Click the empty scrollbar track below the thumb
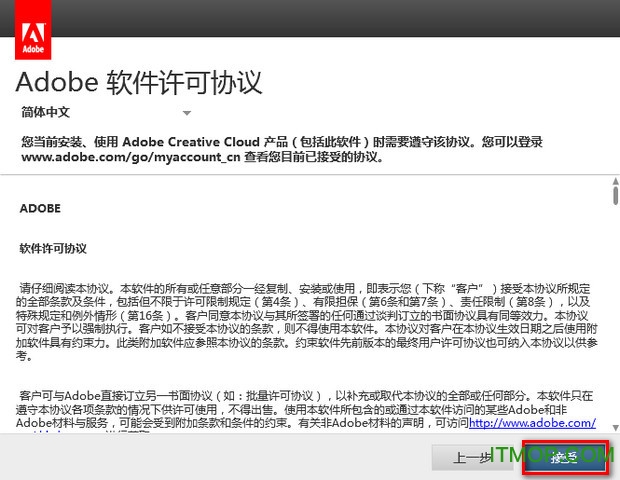Viewport: 620px width, 480px height. (612, 320)
